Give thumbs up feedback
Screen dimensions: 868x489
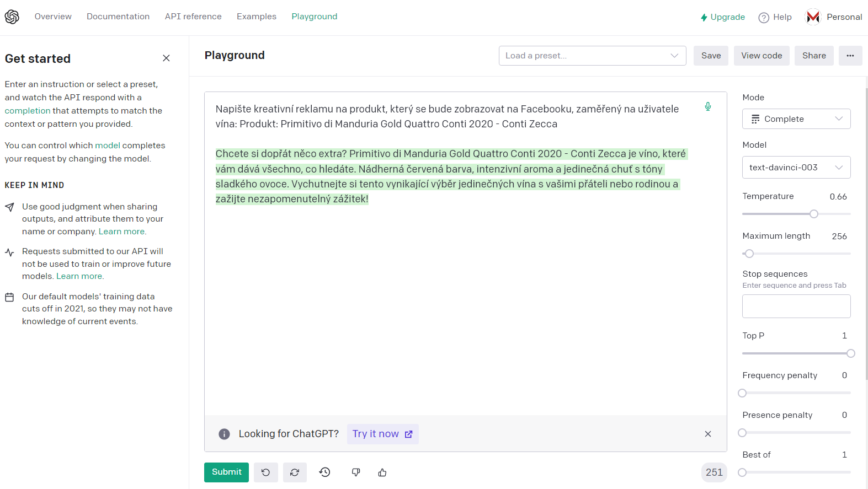click(x=382, y=472)
